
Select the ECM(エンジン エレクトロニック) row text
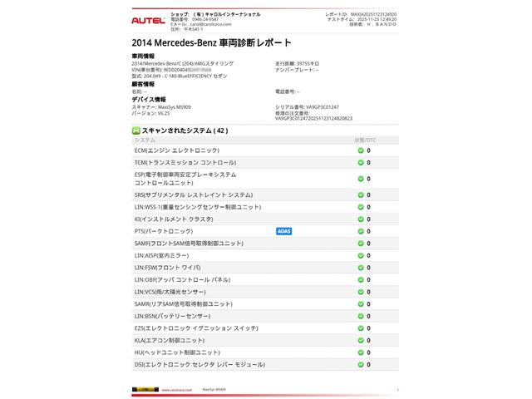177,150
